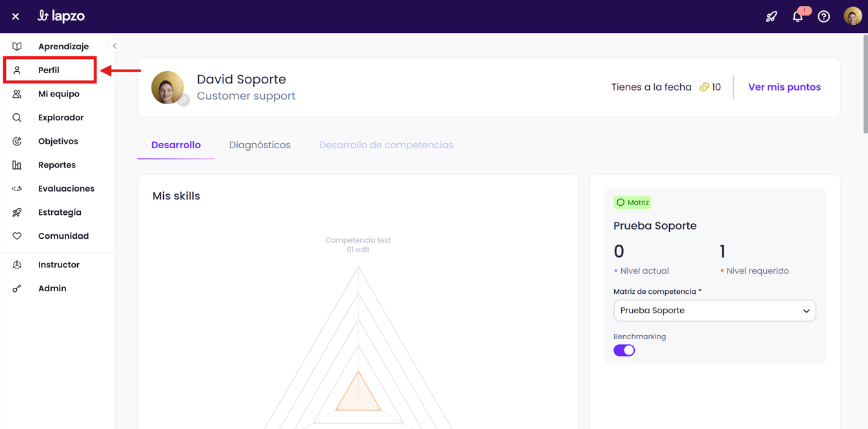The image size is (868, 429).
Task: Click the Explorador search icon
Action: pos(17,118)
